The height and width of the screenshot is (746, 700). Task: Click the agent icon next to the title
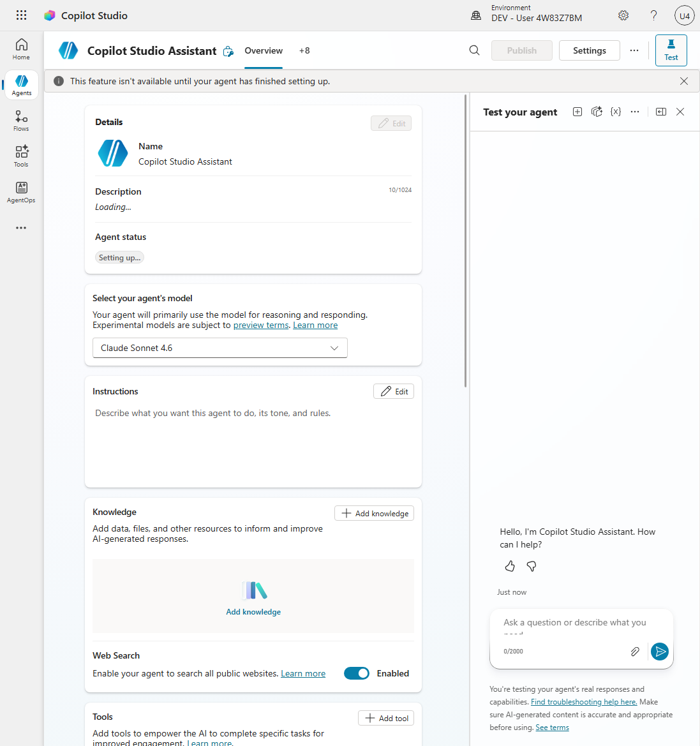click(68, 50)
